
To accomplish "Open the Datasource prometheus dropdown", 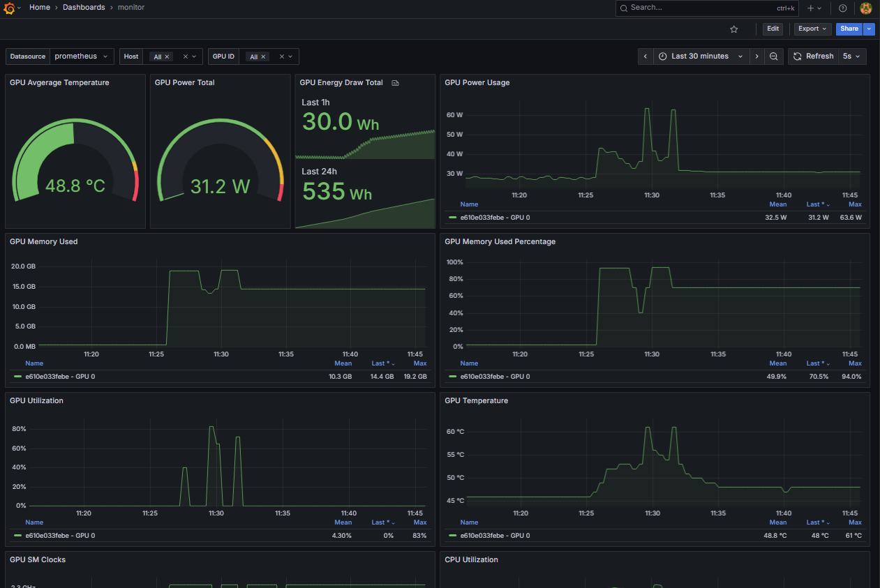I will pyautogui.click(x=82, y=56).
